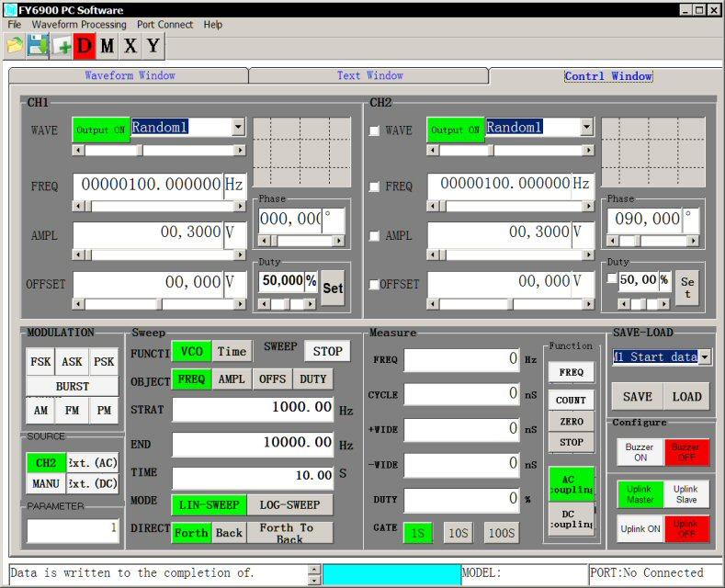725x588 pixels.
Task: Select the Contrl Window tab
Action: [x=608, y=76]
